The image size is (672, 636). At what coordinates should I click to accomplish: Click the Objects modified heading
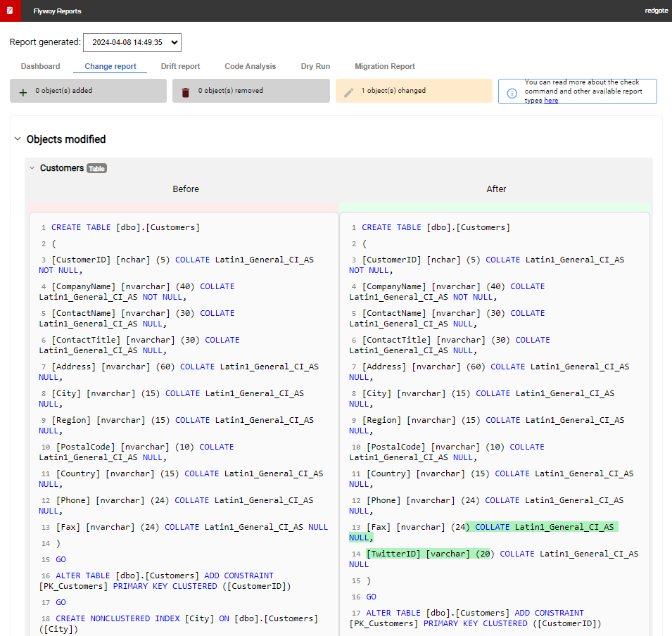click(66, 139)
